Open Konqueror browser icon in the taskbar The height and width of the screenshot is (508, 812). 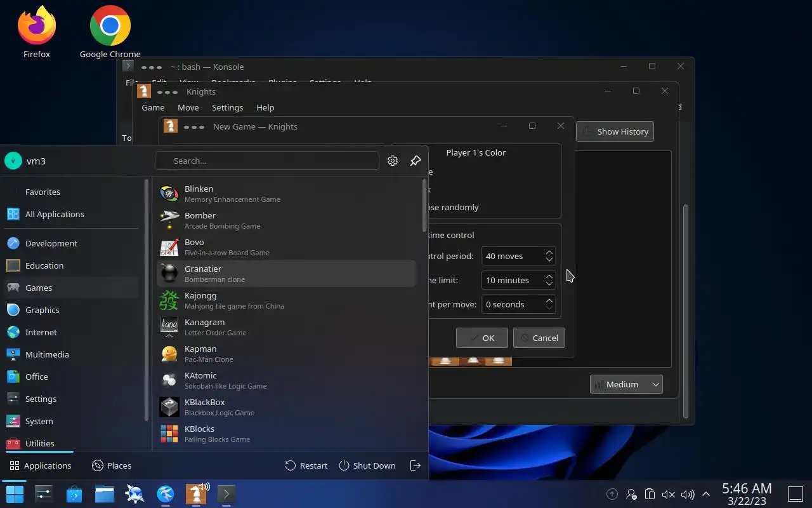(x=135, y=494)
